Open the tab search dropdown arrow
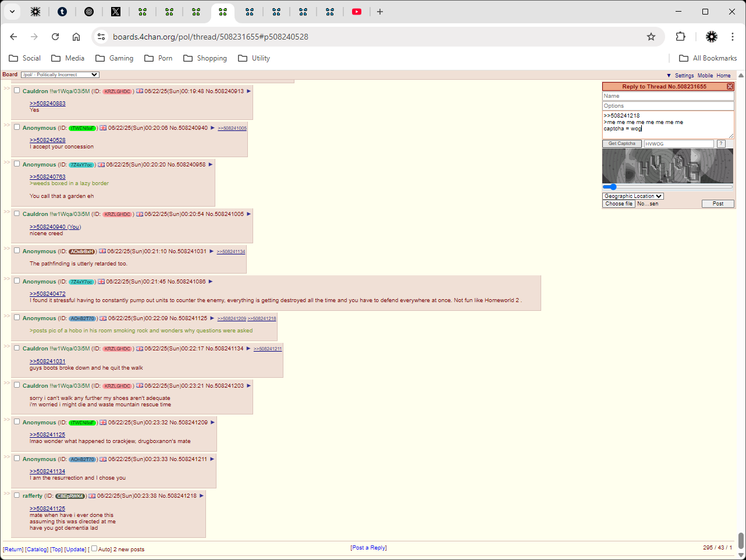This screenshot has height=560, width=746. tap(12, 12)
